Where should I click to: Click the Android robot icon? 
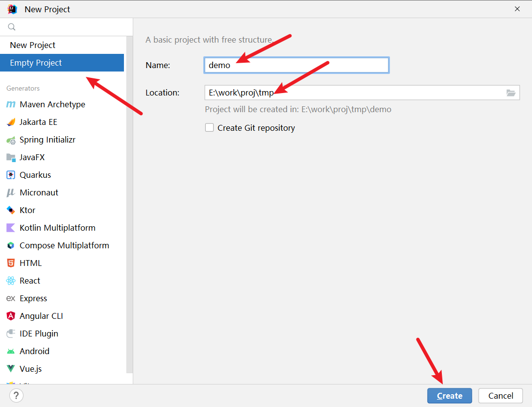(x=11, y=351)
